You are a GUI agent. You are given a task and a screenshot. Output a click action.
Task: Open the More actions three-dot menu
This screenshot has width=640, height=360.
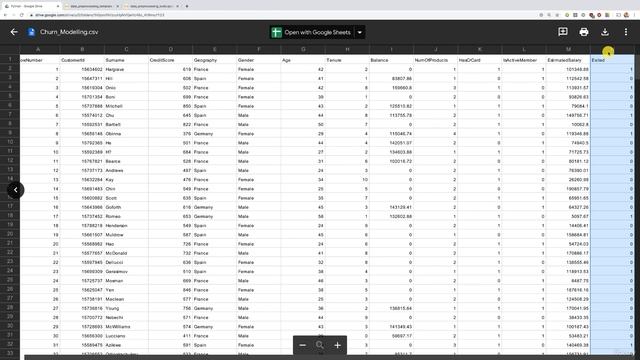pos(626,32)
